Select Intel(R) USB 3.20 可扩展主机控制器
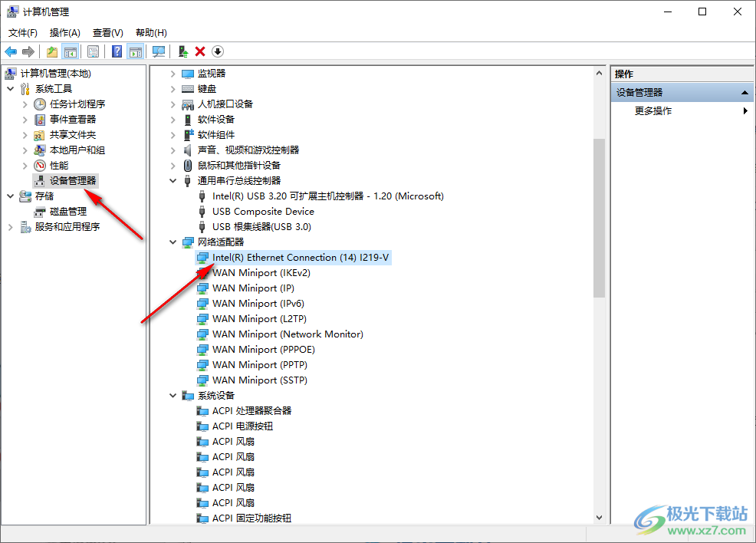This screenshot has height=543, width=756. (328, 196)
